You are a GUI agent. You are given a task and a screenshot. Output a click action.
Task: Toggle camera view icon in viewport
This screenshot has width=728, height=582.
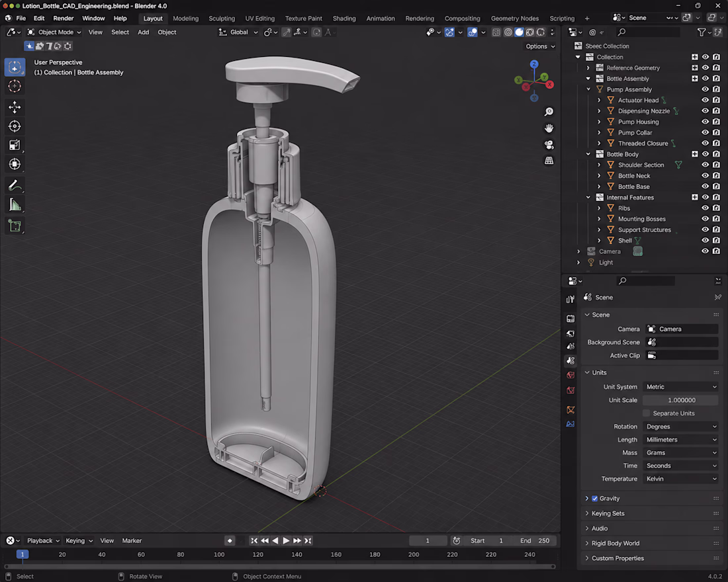coord(549,145)
